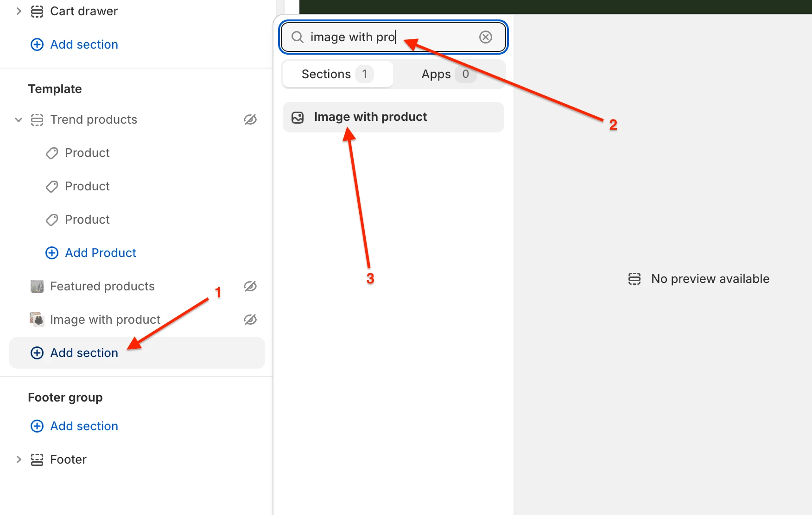Click the second Product block tag icon
Screen dimensions: 812x515
[x=52, y=186]
